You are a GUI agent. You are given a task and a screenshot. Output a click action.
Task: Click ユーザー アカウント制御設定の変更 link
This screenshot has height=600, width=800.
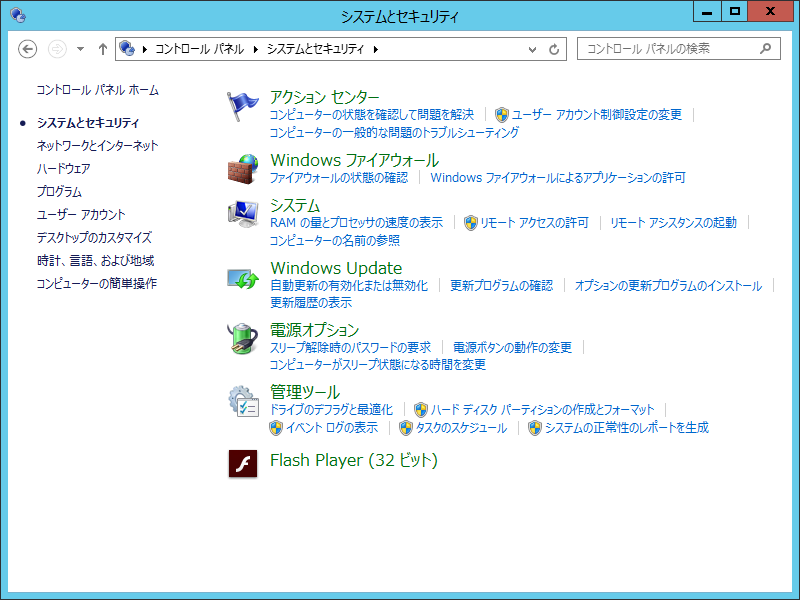596,115
